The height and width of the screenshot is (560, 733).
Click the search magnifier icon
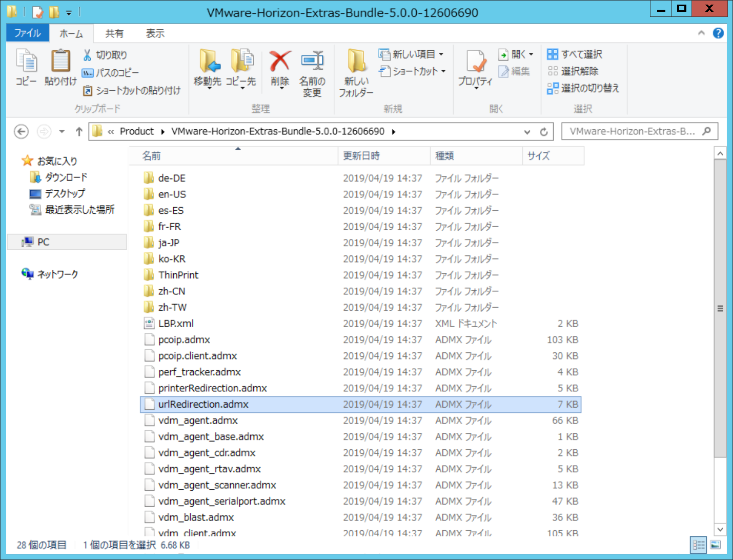coord(707,131)
